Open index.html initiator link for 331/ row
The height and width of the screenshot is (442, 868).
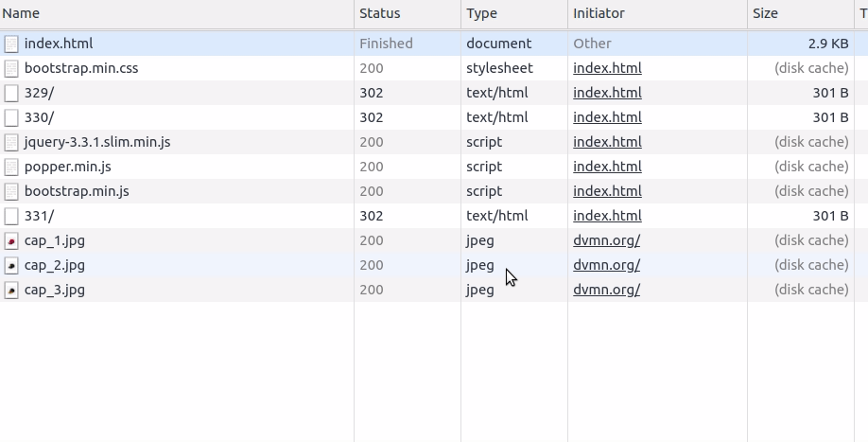607,216
